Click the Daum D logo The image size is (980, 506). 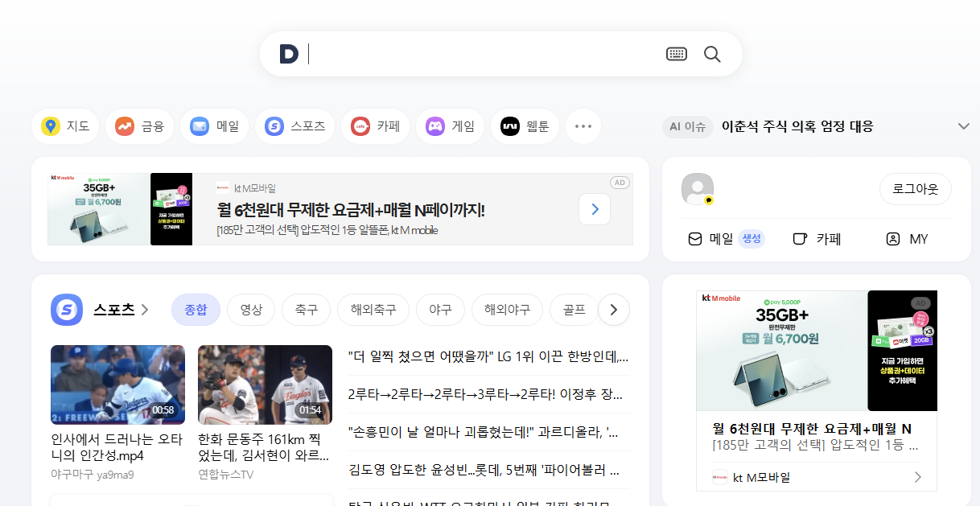tap(289, 54)
